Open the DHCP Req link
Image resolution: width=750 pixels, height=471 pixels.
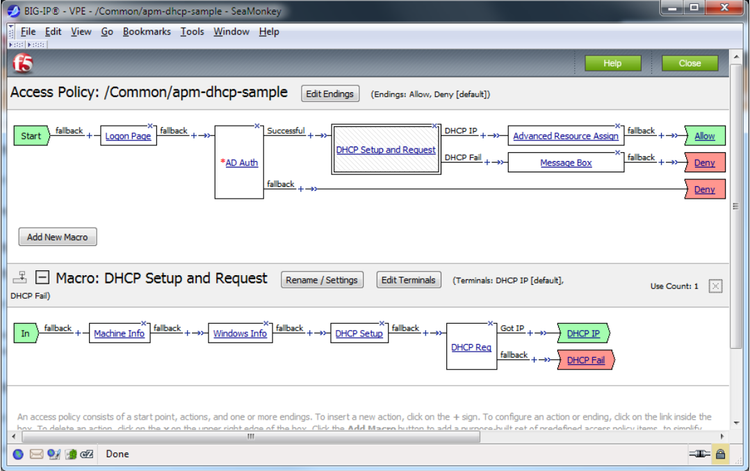(x=471, y=348)
